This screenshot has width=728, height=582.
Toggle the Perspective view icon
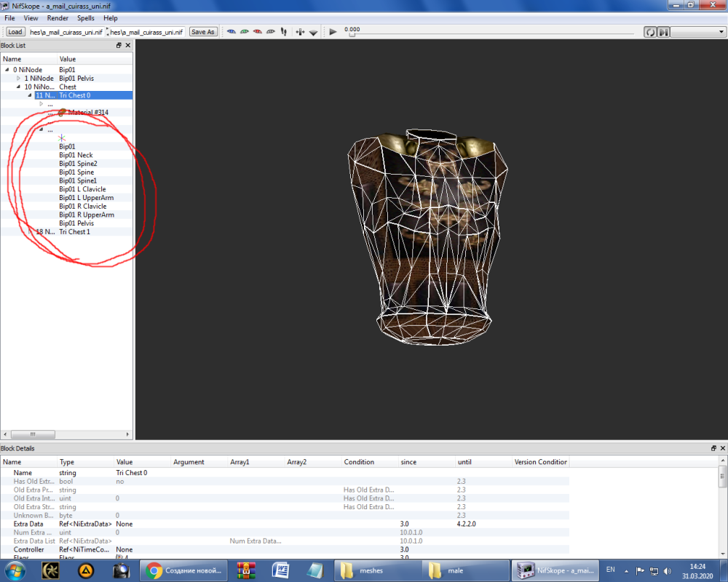313,32
